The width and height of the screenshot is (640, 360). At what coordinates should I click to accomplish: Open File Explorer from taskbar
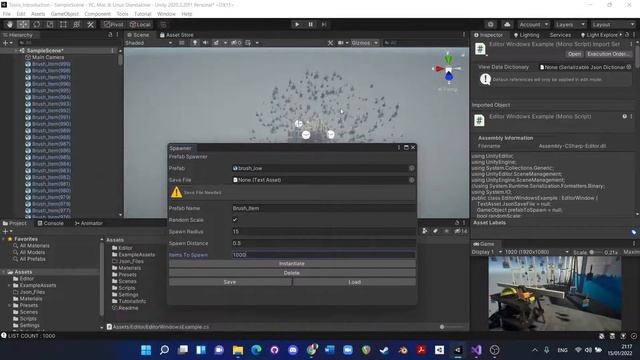tap(238, 350)
